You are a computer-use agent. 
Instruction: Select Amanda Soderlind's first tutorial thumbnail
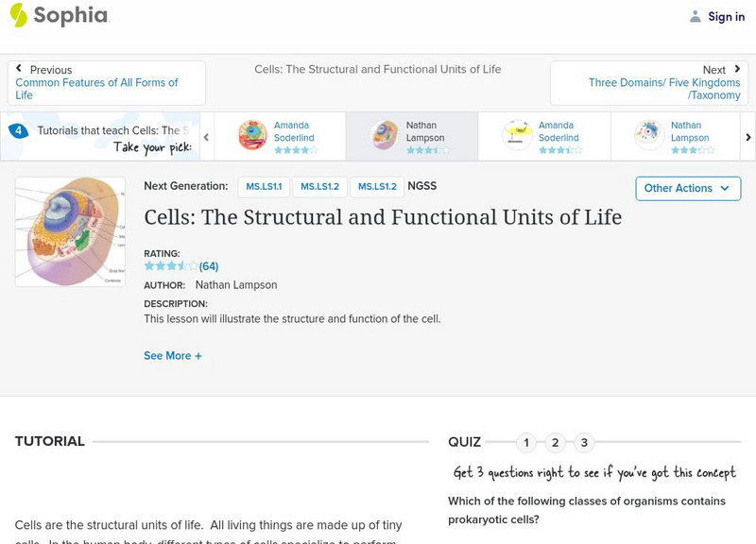tap(252, 135)
